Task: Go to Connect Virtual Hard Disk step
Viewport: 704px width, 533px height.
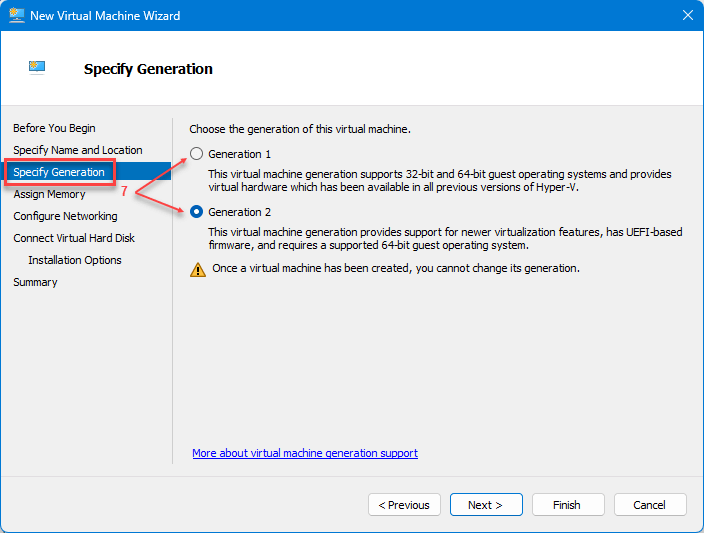Action: [74, 238]
